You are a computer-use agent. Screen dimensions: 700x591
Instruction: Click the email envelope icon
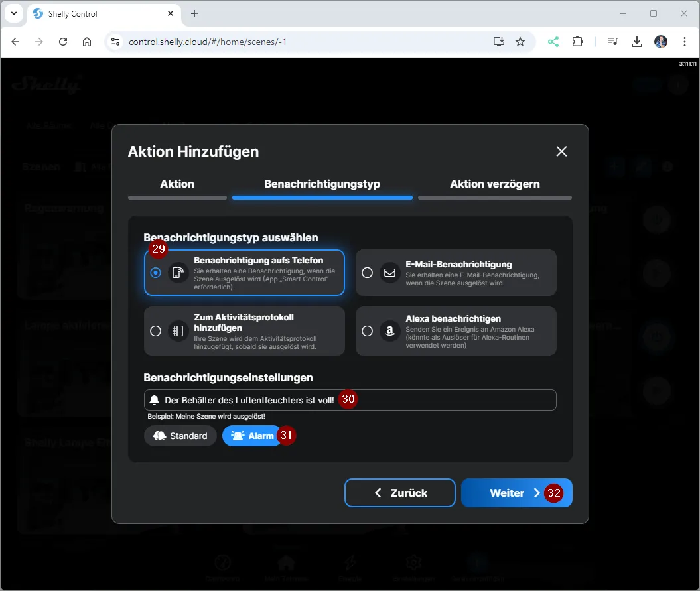coord(389,273)
